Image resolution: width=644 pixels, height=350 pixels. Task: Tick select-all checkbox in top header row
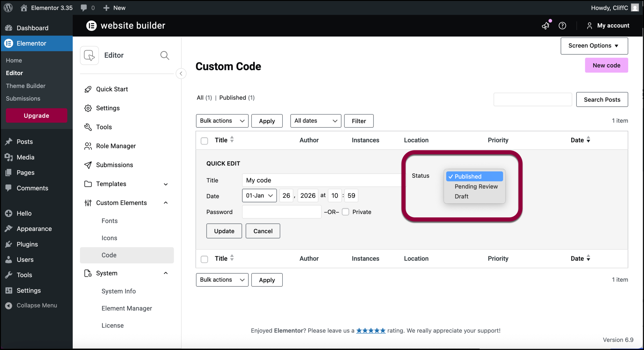click(204, 141)
